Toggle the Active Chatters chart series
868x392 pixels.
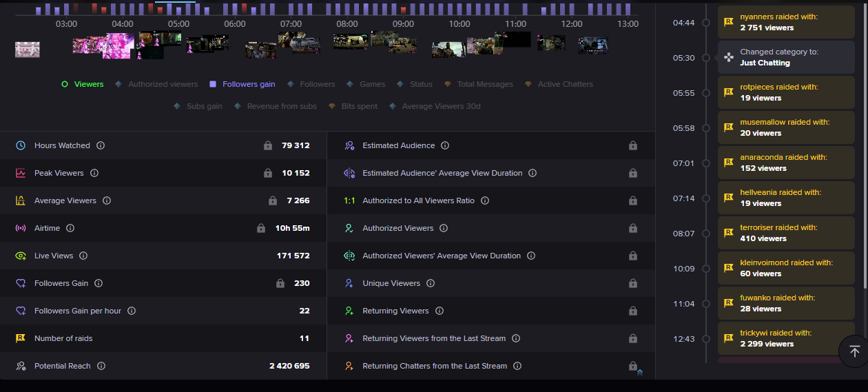pyautogui.click(x=558, y=84)
